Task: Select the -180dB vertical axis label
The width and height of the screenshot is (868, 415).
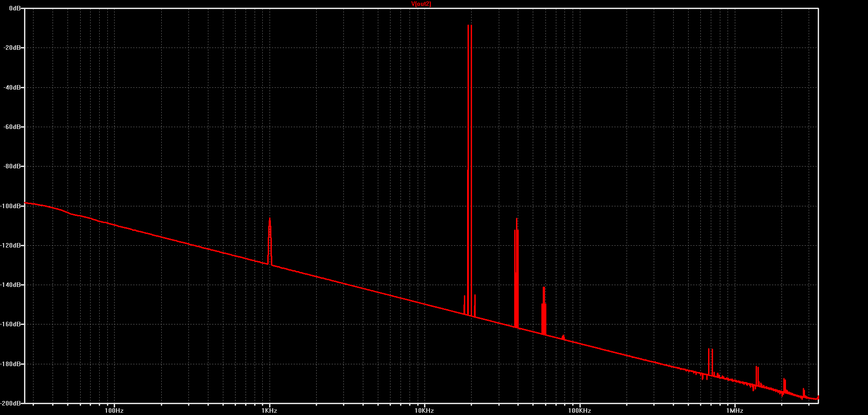Action: tap(11, 364)
